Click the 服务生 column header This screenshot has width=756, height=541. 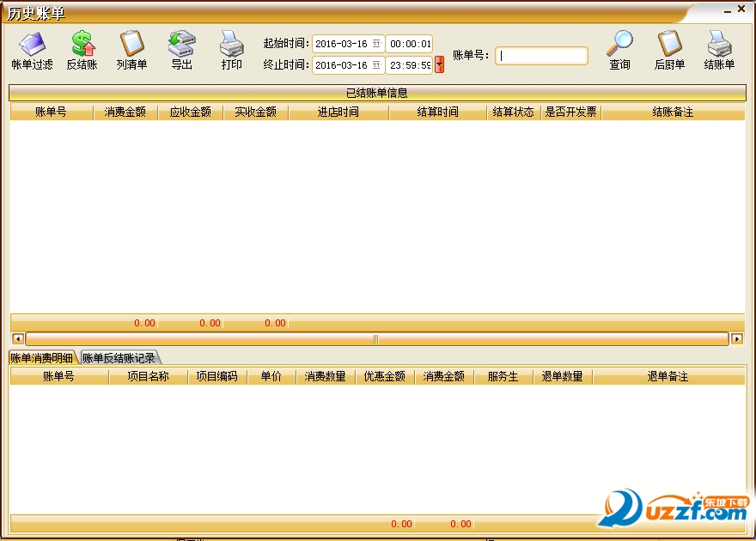(503, 376)
